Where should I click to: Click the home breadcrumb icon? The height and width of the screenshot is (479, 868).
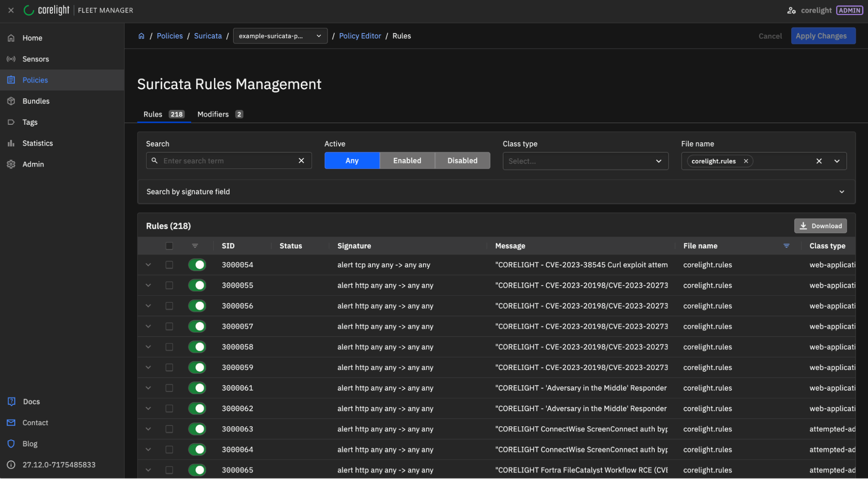[141, 36]
